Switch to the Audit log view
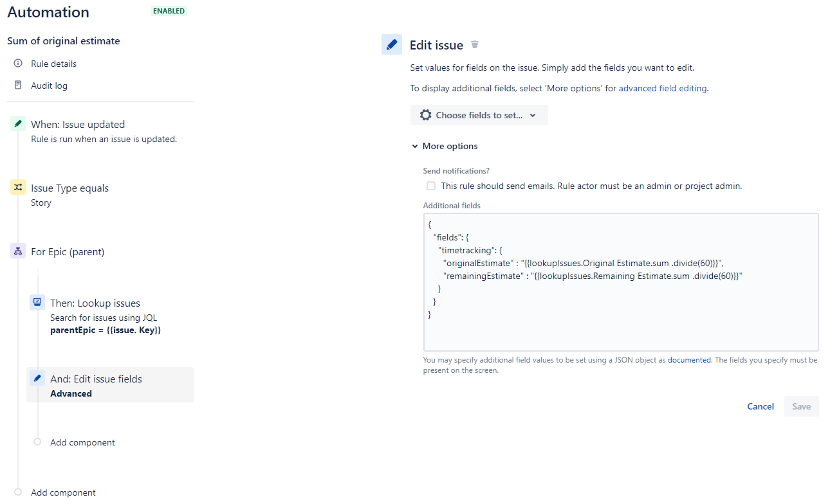This screenshot has width=839, height=504. tap(50, 85)
